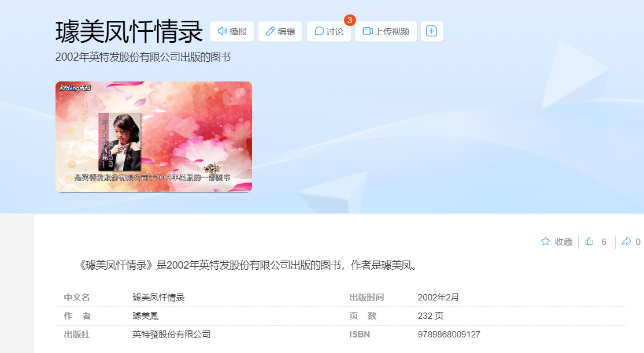Click the ISBN number 9789868009127

pos(449,334)
